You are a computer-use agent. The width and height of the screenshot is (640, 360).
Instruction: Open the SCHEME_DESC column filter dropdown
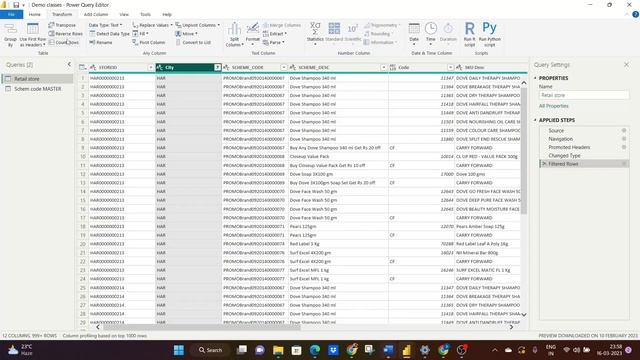(383, 67)
